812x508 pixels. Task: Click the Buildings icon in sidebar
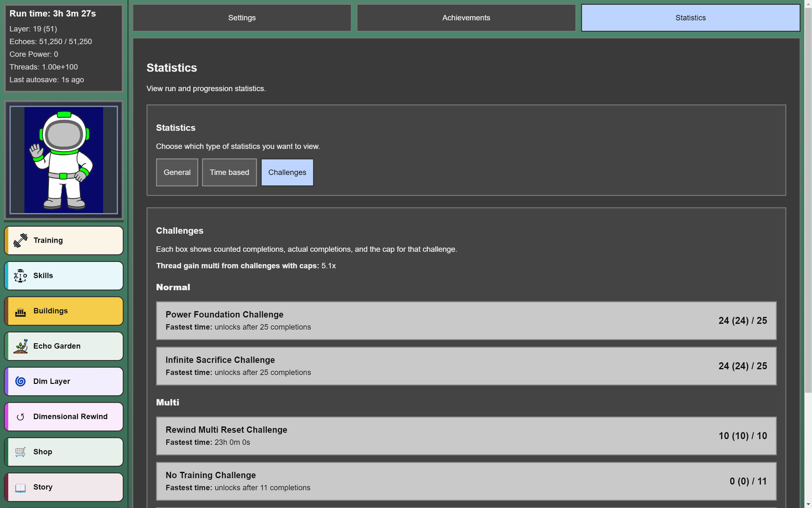point(20,311)
